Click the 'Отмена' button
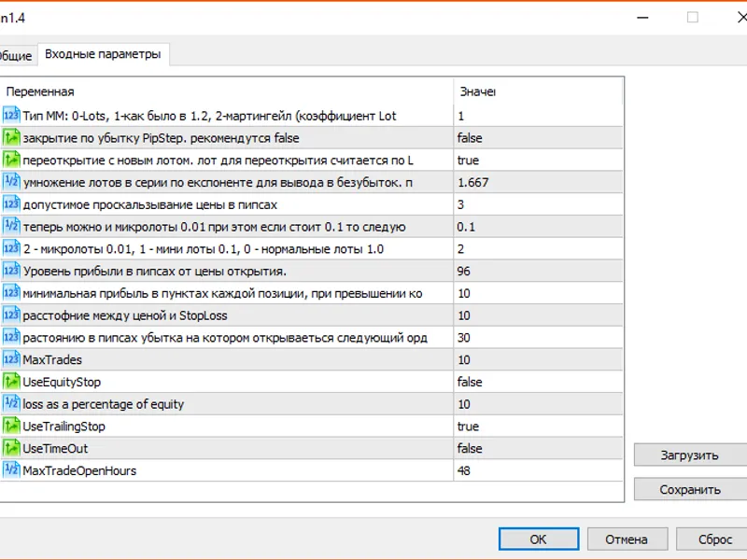747x560 pixels. (627, 539)
